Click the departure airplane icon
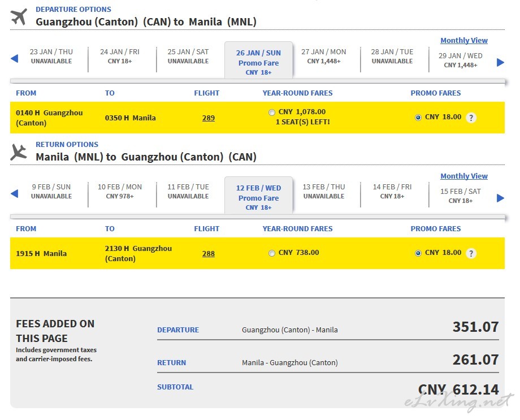Image resolution: width=520 pixels, height=420 pixels. pos(19,17)
